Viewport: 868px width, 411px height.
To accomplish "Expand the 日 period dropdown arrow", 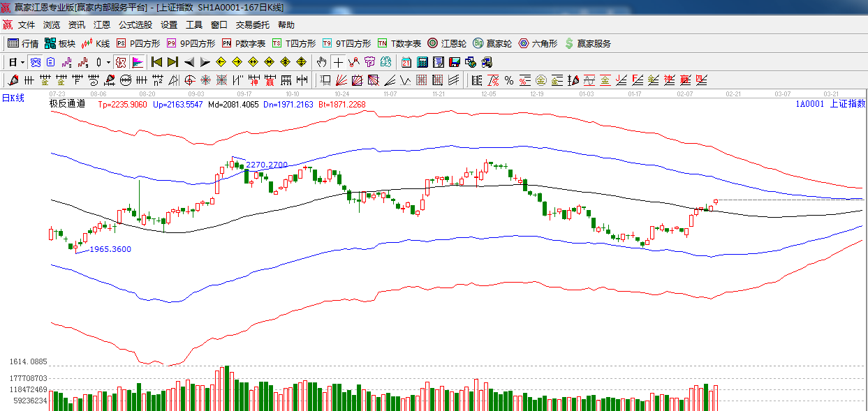I will pos(22,62).
